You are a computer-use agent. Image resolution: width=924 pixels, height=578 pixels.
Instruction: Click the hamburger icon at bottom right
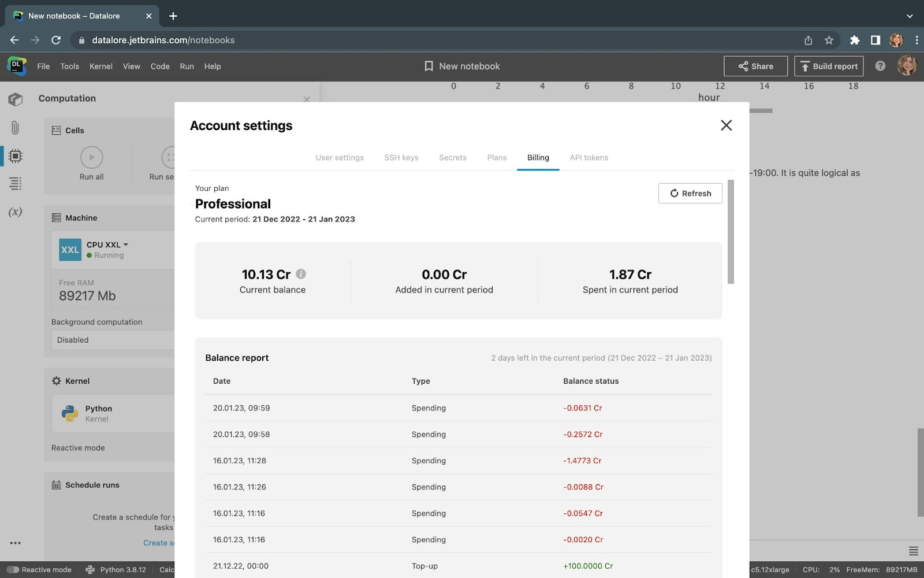point(914,551)
